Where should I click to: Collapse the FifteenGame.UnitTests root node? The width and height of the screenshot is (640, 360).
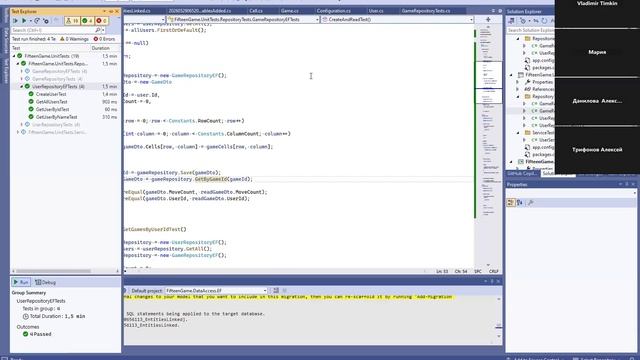[14, 56]
